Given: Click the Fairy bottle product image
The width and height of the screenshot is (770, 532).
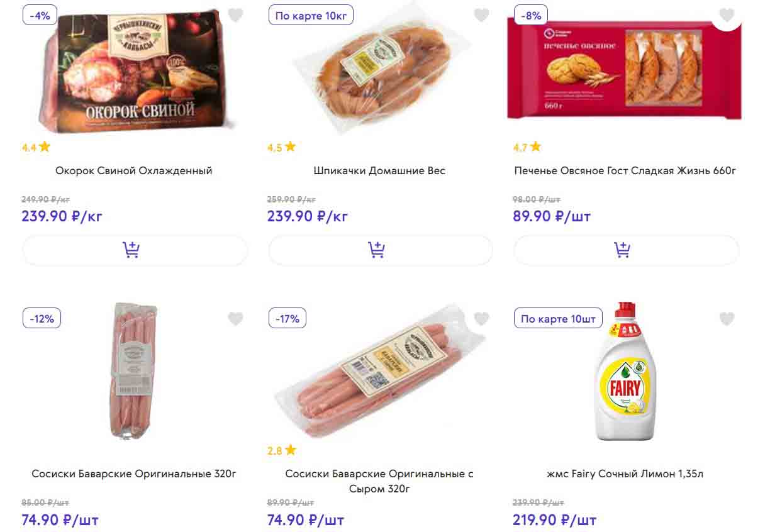Looking at the screenshot, I should point(625,374).
